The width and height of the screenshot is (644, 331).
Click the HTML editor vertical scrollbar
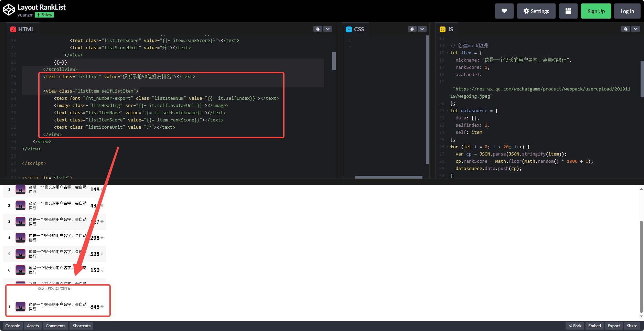[334, 61]
